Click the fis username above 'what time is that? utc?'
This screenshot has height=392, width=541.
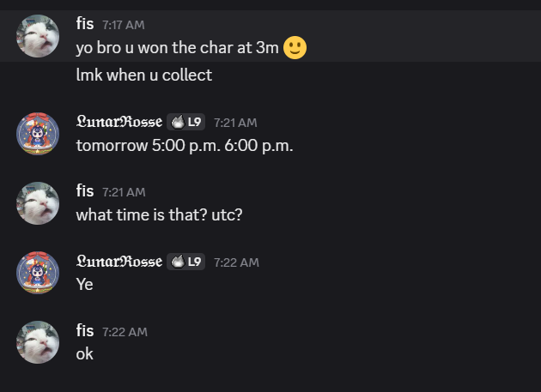[85, 191]
